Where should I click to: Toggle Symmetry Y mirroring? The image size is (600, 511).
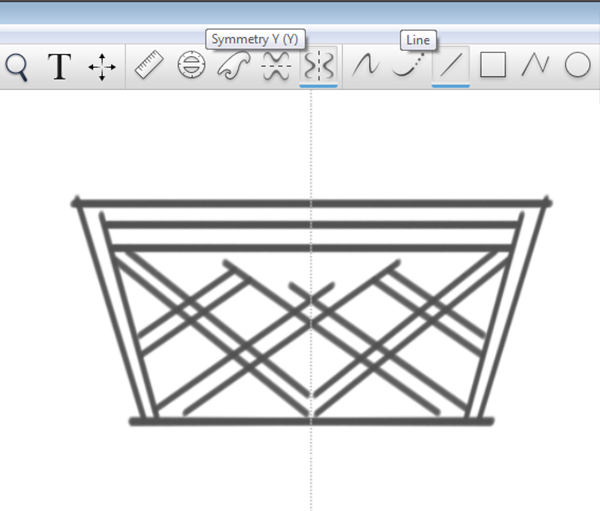[318, 66]
